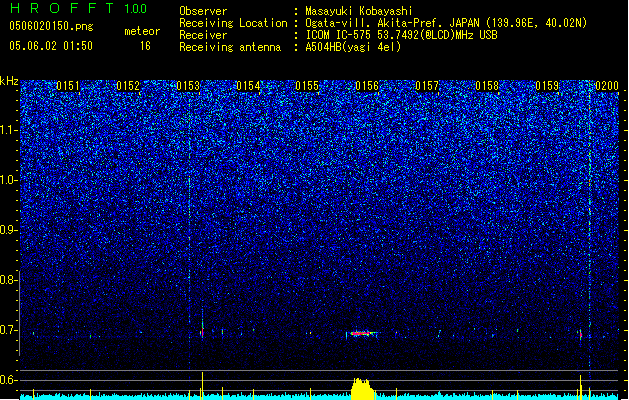This screenshot has height=400, width=629.
Task: Click the long red meteor echo near 0156
Action: pos(361,333)
